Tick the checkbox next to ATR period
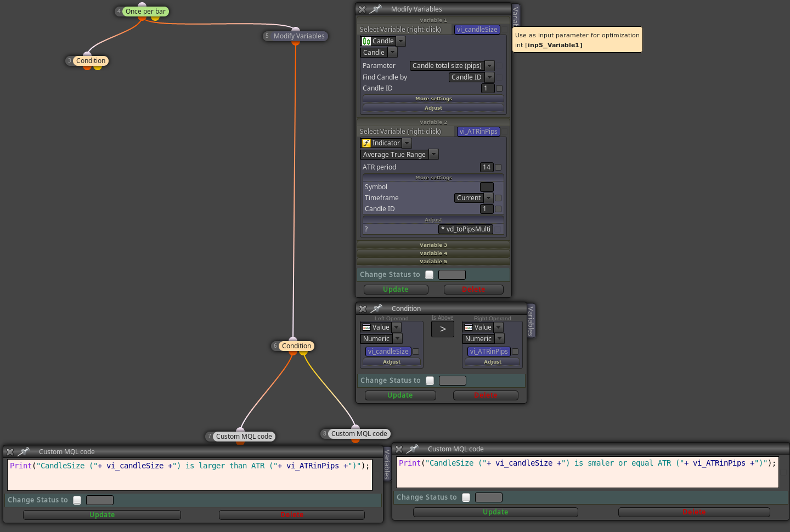 point(498,167)
